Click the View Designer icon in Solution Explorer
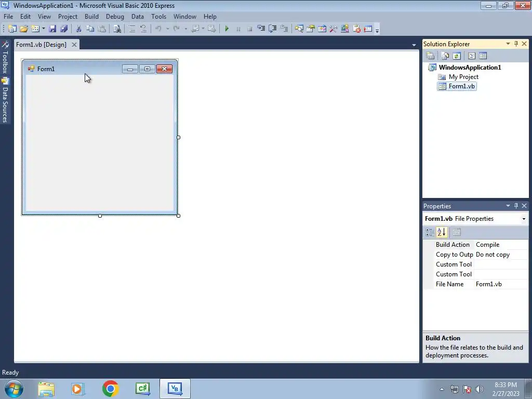532x399 pixels. [483, 56]
